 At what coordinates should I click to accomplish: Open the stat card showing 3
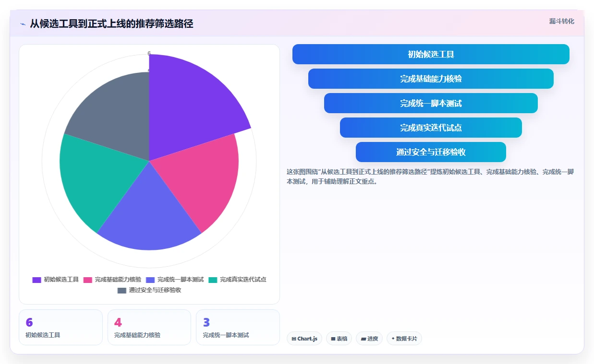(x=238, y=327)
